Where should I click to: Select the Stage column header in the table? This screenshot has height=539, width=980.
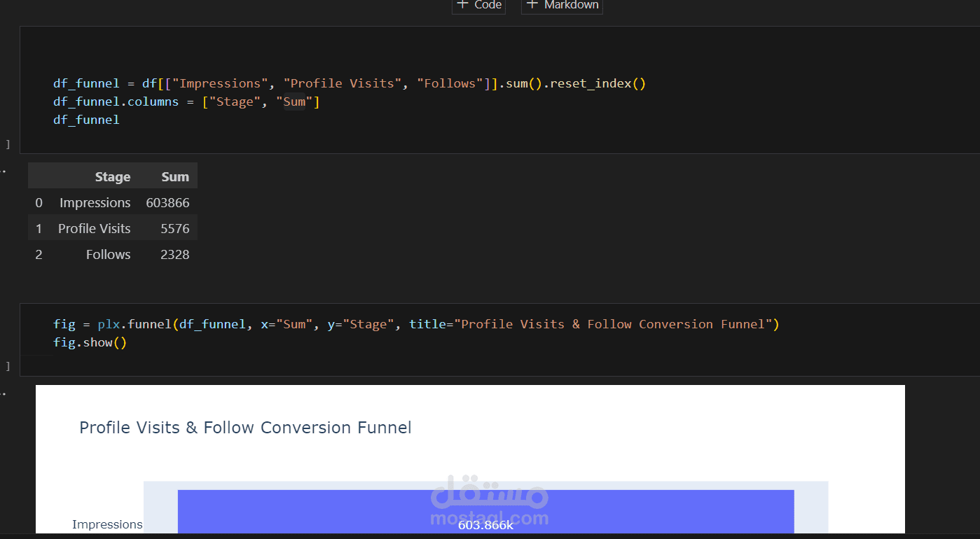tap(112, 176)
